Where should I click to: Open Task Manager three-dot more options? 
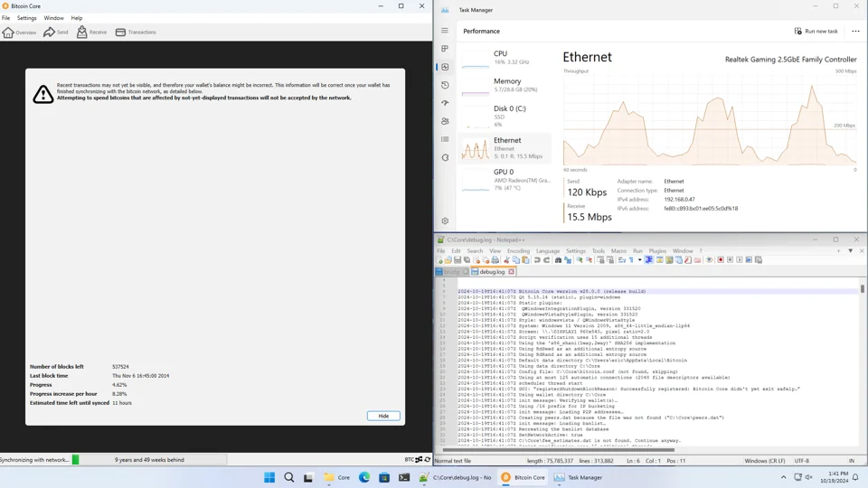click(855, 32)
